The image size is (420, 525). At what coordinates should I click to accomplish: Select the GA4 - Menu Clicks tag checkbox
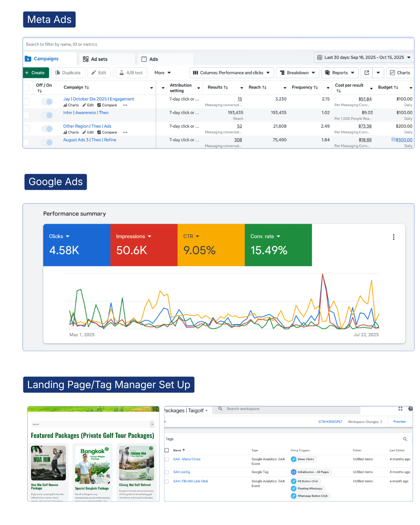coord(167,459)
